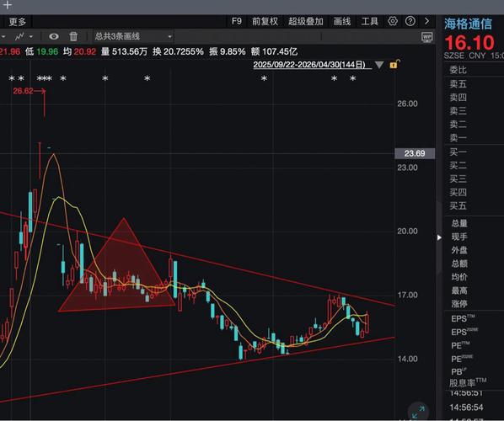Image resolution: width=504 pixels, height=421 pixels.
Task: Expand more toolbar items with right chevron
Action: coord(426,21)
